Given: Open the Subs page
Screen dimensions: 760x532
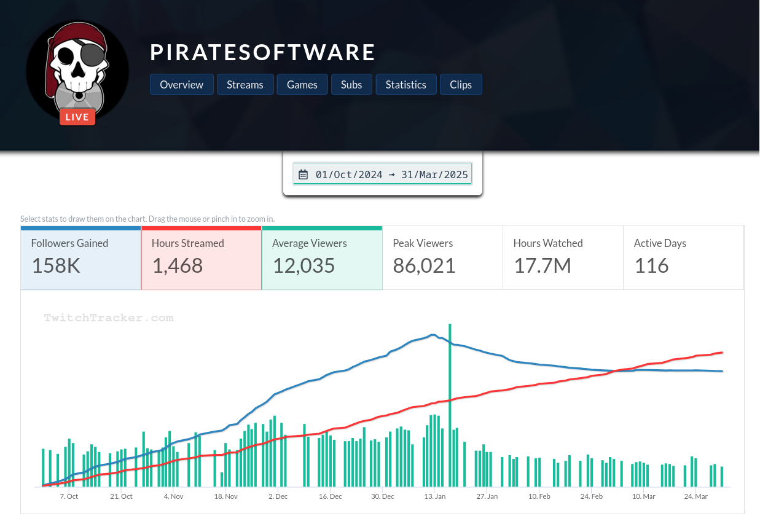Looking at the screenshot, I should (351, 85).
